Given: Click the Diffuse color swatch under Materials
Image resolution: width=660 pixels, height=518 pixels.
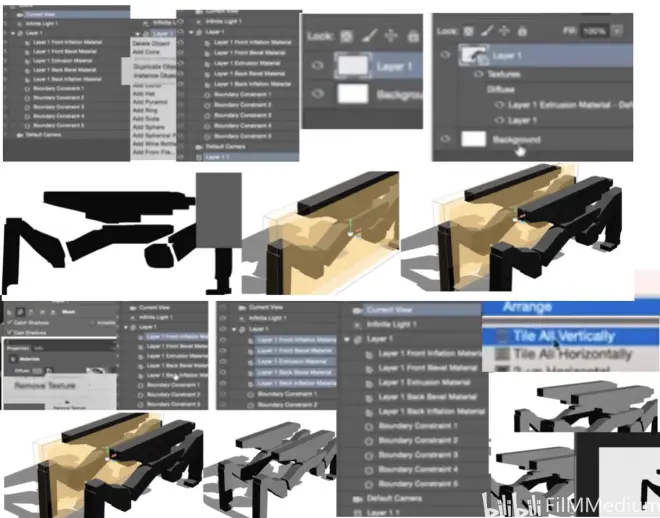Looking at the screenshot, I should point(37,371).
